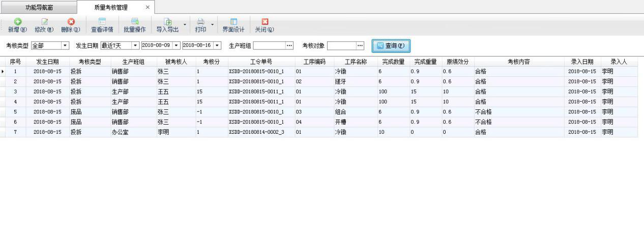Sort by the 考核分 column header
This screenshot has height=234, width=644.
tap(211, 62)
